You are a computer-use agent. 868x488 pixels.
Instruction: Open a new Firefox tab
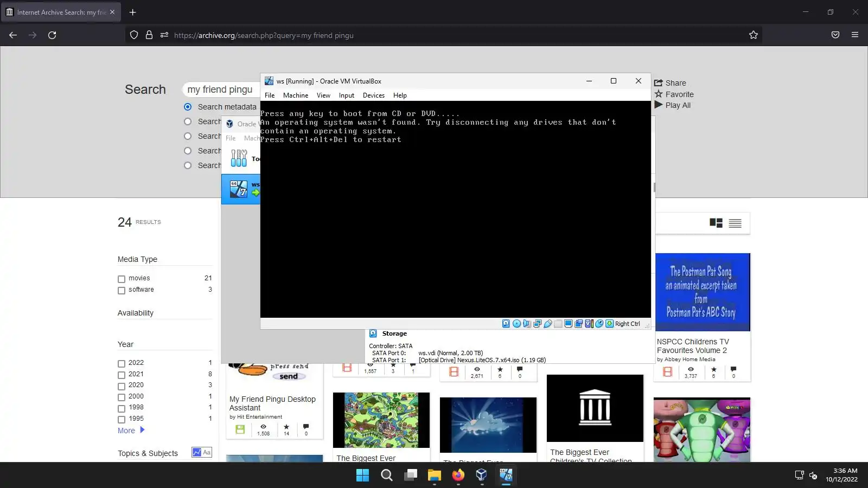132,12
